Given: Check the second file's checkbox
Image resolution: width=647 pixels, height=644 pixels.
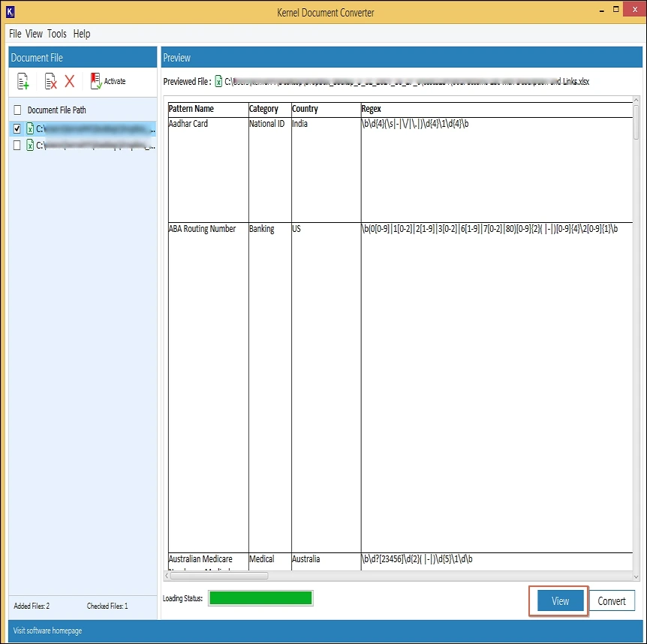Looking at the screenshot, I should [x=17, y=145].
